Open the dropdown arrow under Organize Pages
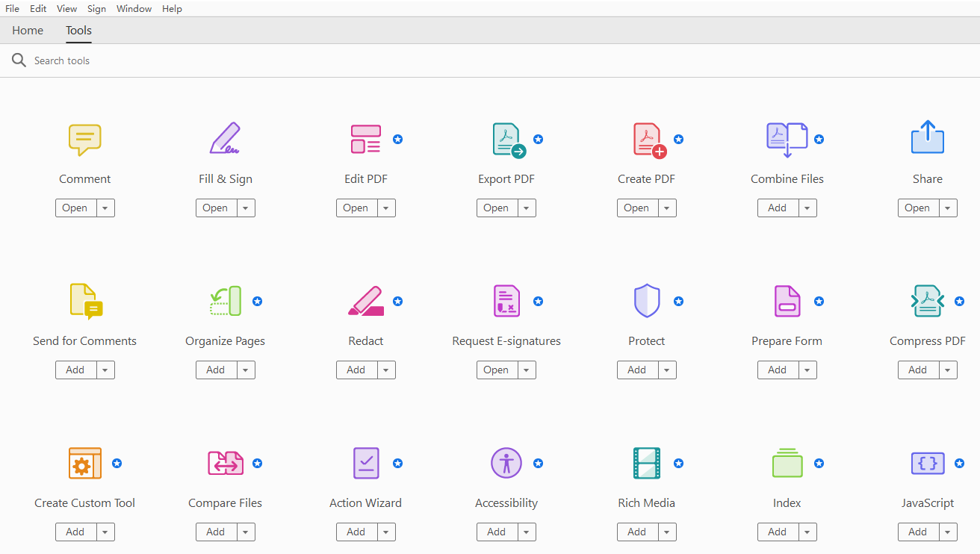Screen dimensions: 980x554 click(x=246, y=370)
